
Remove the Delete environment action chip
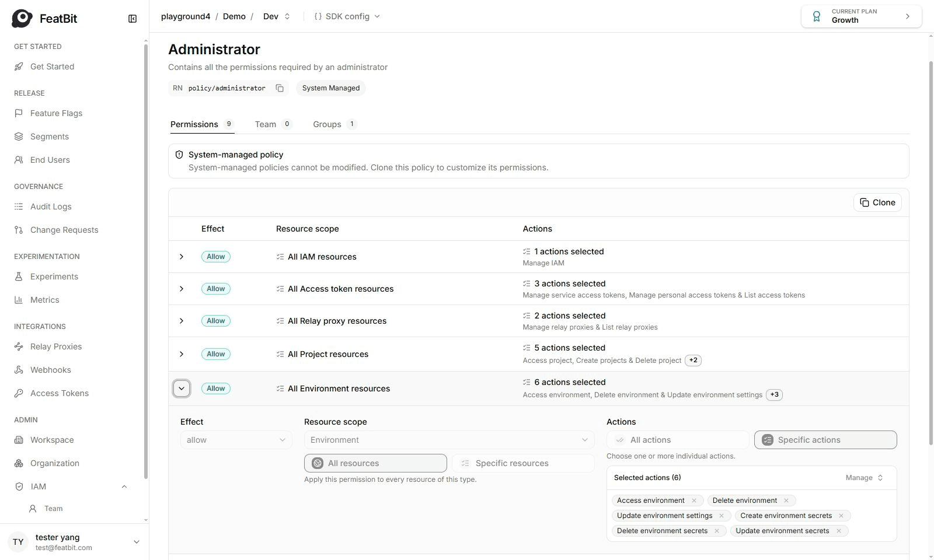pos(786,501)
